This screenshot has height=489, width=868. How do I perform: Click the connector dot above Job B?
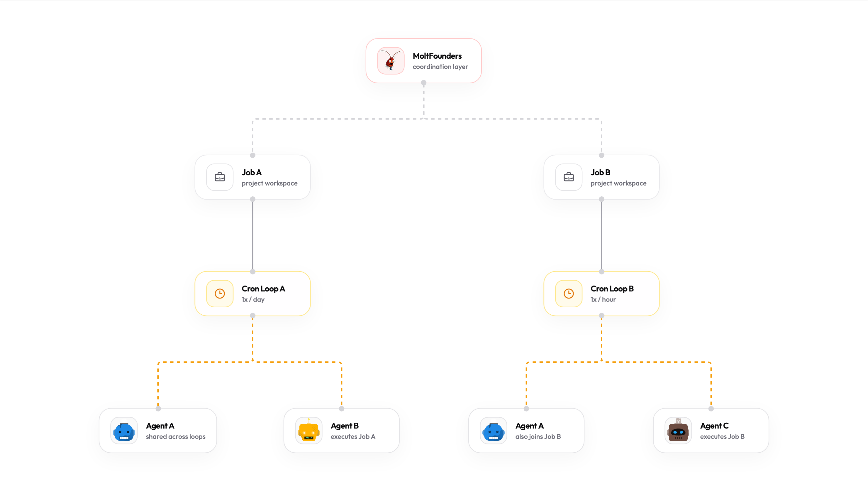pyautogui.click(x=601, y=156)
